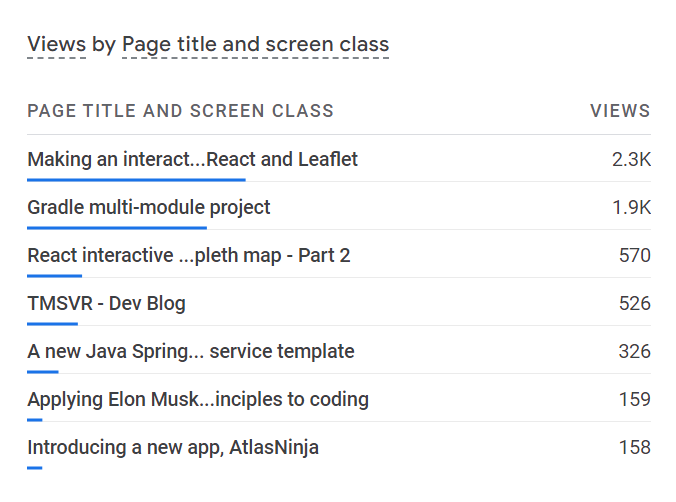Image resolution: width=676 pixels, height=502 pixels.
Task: Click the blue bar under the Leaflet row
Action: 136,180
